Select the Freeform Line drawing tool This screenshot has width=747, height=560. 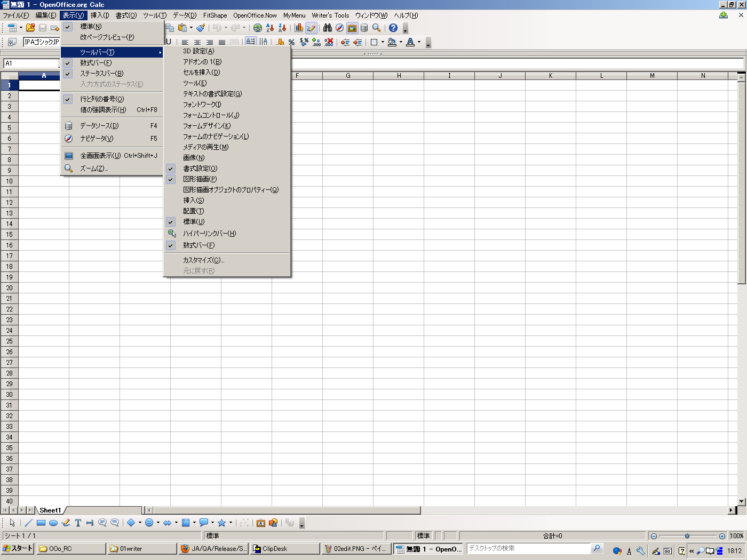66,523
